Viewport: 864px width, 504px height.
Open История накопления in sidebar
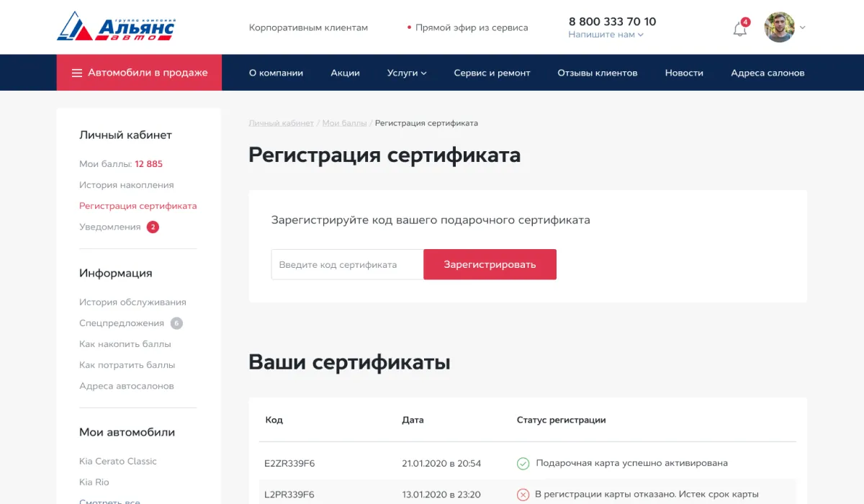click(127, 185)
